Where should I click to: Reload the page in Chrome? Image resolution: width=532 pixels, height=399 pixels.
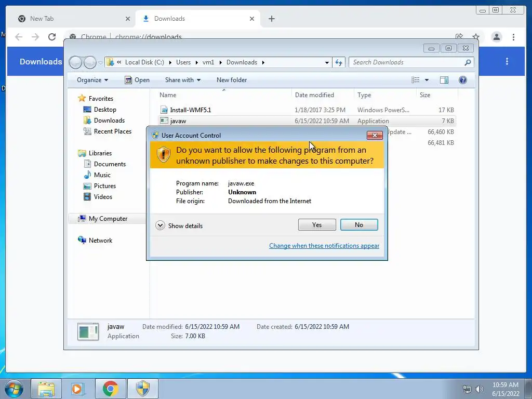click(52, 37)
